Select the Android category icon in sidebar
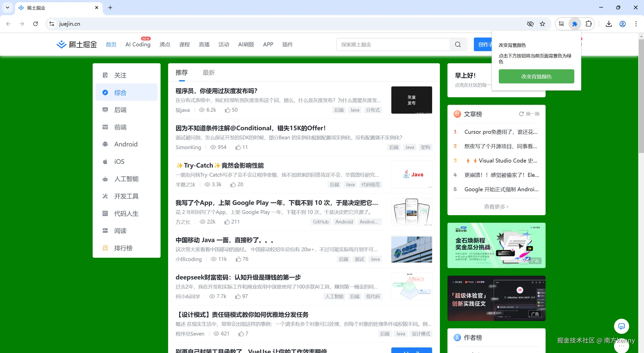Image resolution: width=644 pixels, height=353 pixels. [105, 144]
